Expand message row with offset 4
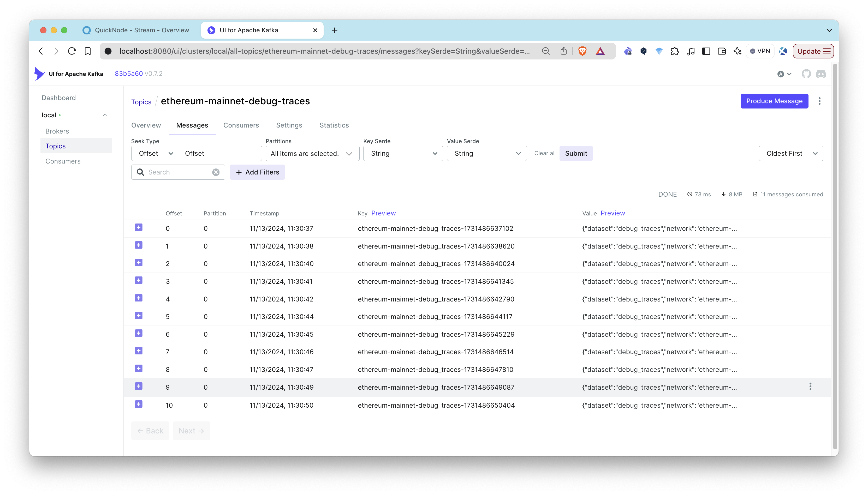Viewport: 868px width, 495px height. pos(138,298)
